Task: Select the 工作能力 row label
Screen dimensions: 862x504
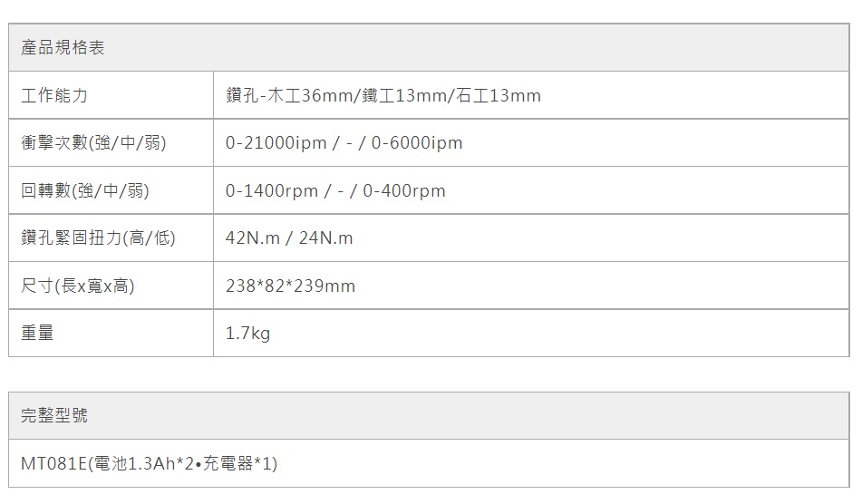Action: (54, 95)
